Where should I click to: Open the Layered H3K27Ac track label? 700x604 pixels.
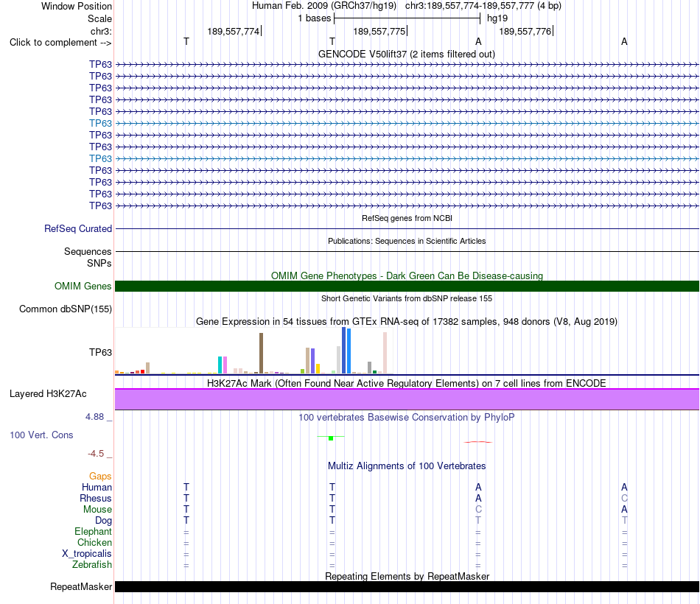tap(48, 394)
